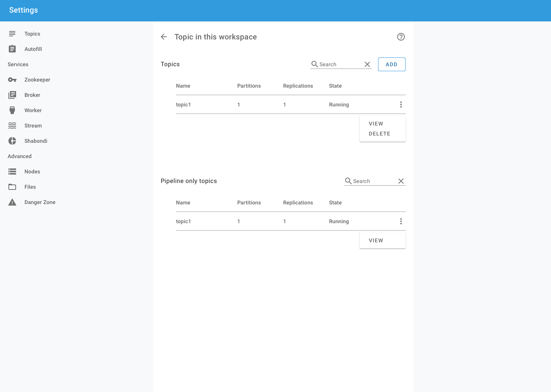Click Name header in Topics table
The width and height of the screenshot is (551, 392).
(x=183, y=86)
